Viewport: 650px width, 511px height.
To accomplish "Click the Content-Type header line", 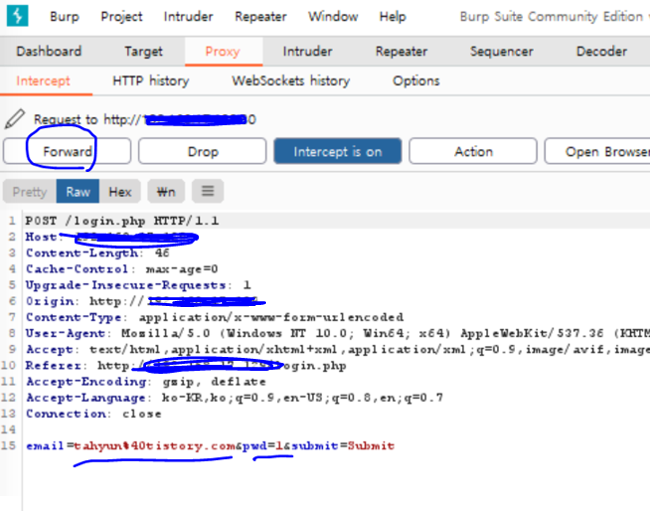I will pyautogui.click(x=214, y=317).
